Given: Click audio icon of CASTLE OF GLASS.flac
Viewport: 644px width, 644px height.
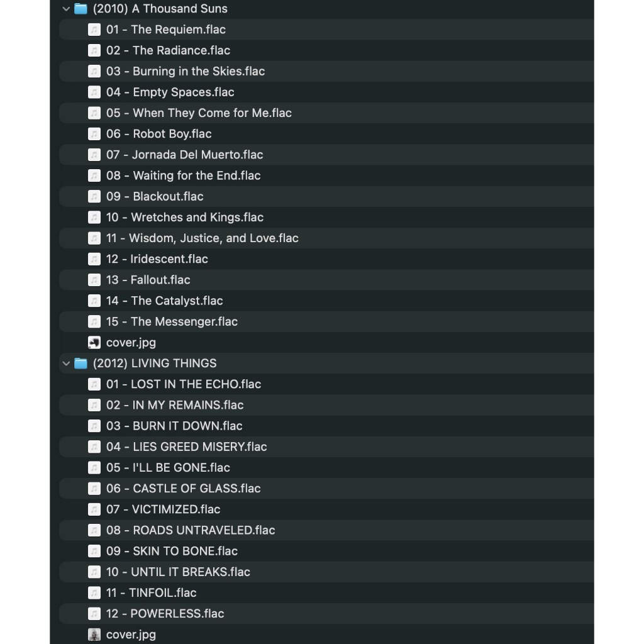Looking at the screenshot, I should click(x=94, y=489).
